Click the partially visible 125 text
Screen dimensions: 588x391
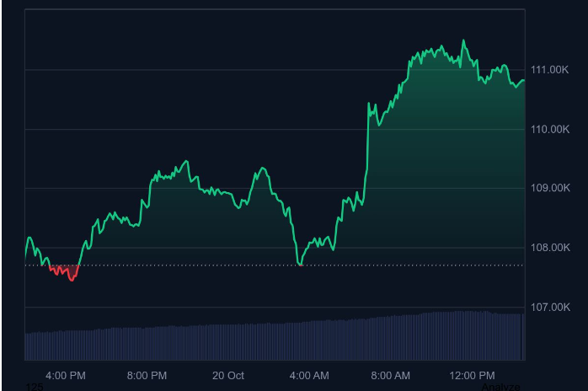(35, 387)
